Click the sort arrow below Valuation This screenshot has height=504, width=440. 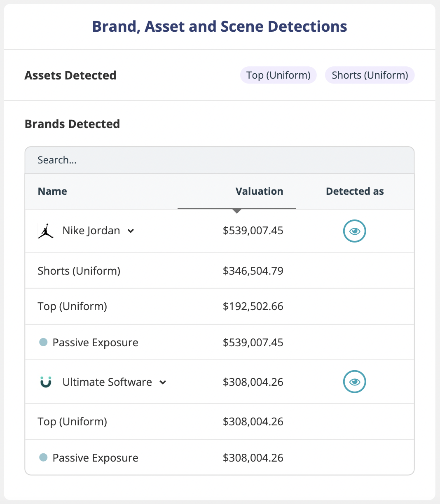pyautogui.click(x=237, y=211)
